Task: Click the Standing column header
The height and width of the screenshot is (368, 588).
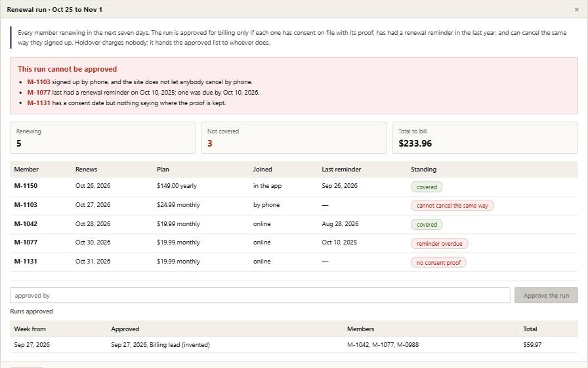Action: pyautogui.click(x=423, y=170)
